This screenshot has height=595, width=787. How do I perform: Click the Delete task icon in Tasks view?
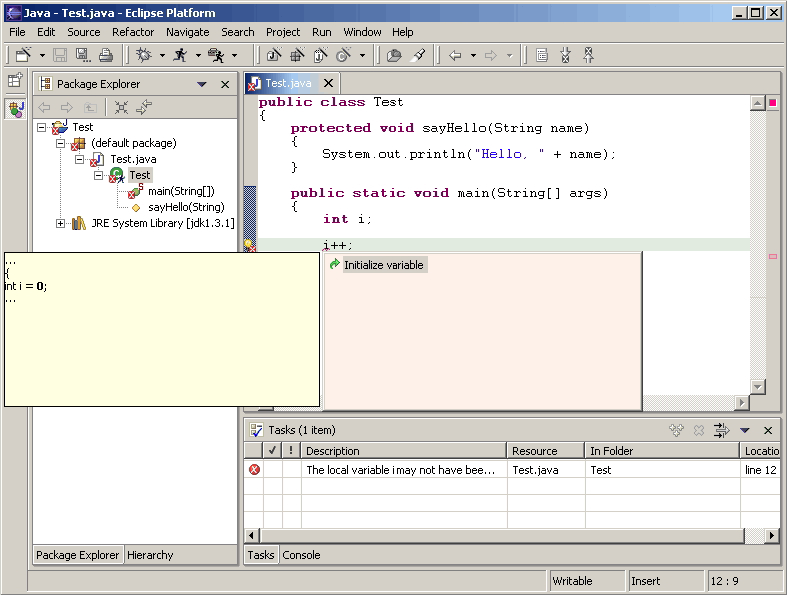coord(699,430)
